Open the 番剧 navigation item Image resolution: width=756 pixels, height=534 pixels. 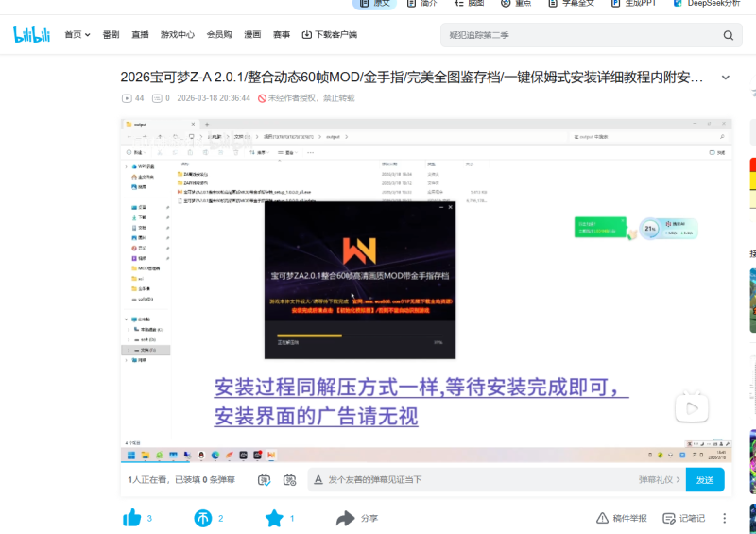(x=111, y=35)
